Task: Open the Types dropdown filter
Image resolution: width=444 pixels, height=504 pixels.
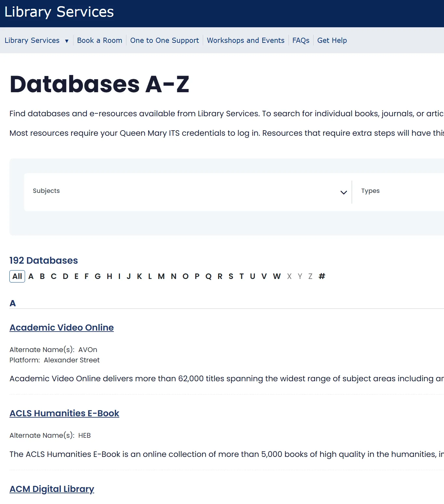Action: [398, 192]
